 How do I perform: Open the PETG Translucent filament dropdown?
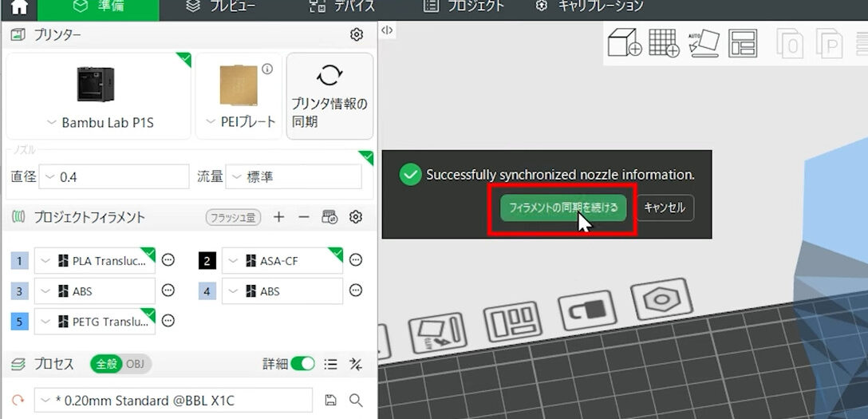point(95,321)
